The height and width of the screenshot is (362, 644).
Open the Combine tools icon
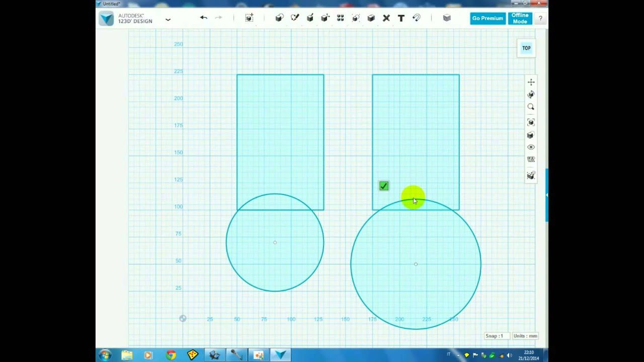pos(371,18)
